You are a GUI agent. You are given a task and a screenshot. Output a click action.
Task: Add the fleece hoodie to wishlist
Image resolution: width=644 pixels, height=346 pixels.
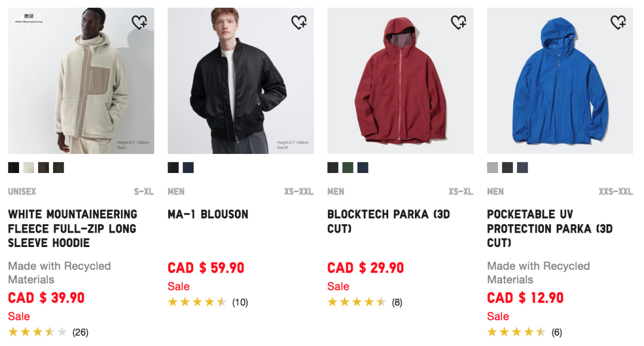coord(139,23)
